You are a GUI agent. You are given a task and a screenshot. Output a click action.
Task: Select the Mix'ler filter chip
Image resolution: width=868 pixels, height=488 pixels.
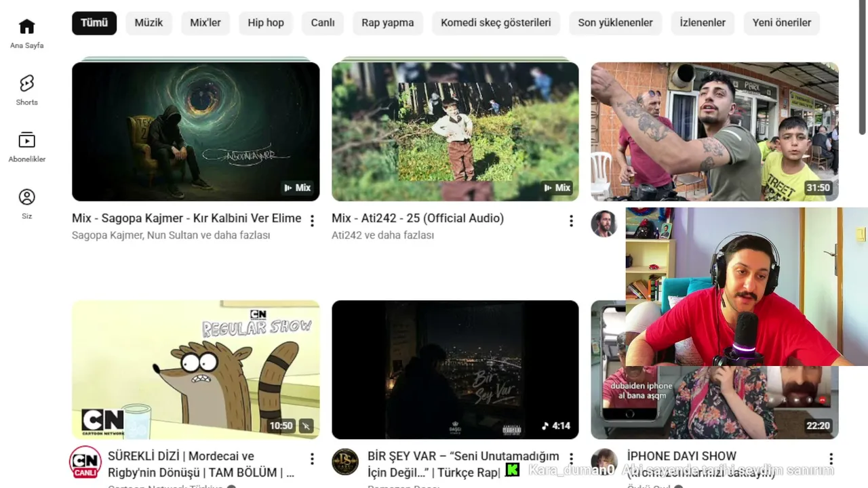(205, 22)
